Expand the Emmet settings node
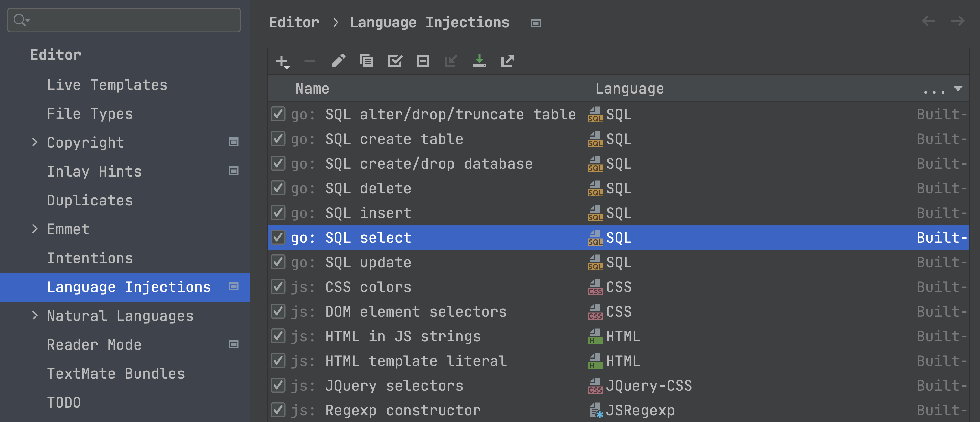Screen dimensions: 980x422 click(x=35, y=229)
